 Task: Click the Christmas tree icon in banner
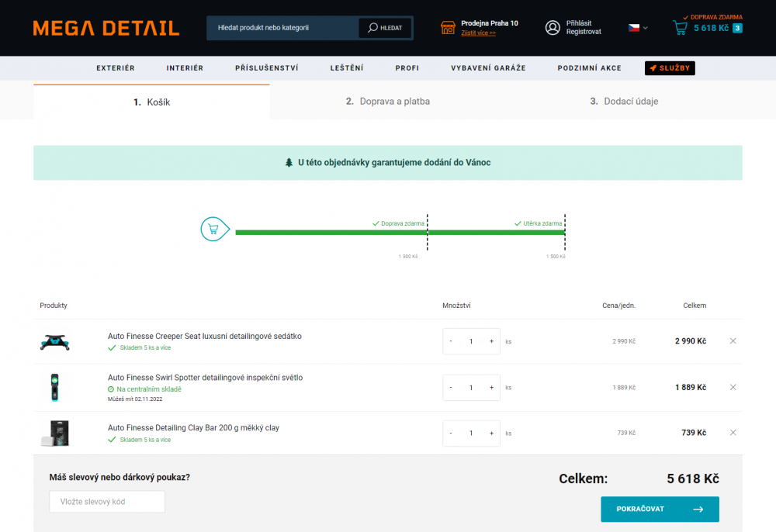(289, 163)
